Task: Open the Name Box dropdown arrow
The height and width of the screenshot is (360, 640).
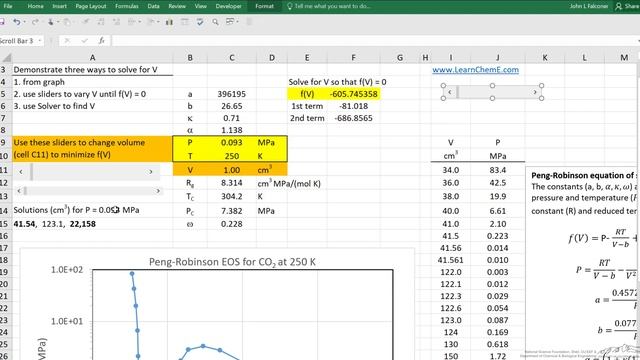Action: point(40,41)
